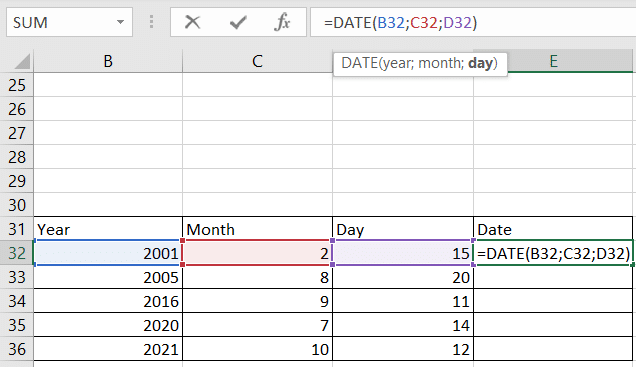The width and height of the screenshot is (636, 367).
Task: Open the Insert Function fx dialog
Action: pyautogui.click(x=282, y=22)
